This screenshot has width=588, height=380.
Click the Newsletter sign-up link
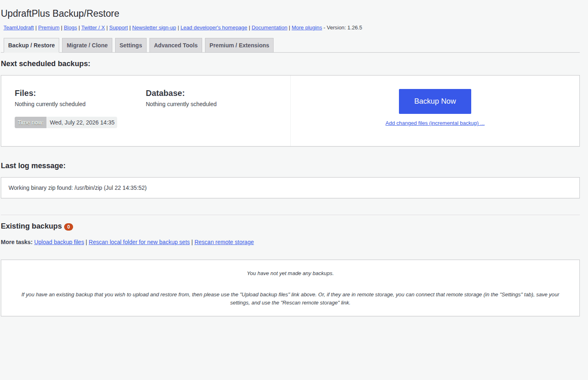click(x=154, y=28)
